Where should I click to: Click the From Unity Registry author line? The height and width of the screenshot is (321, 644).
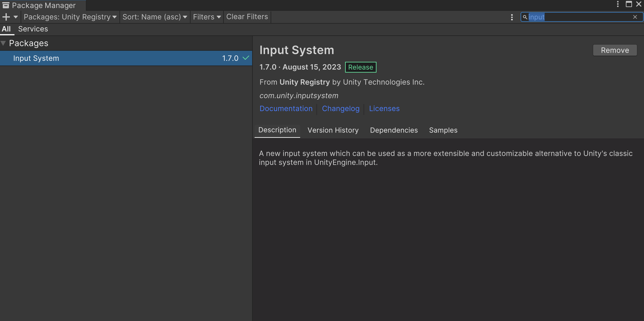pos(342,82)
